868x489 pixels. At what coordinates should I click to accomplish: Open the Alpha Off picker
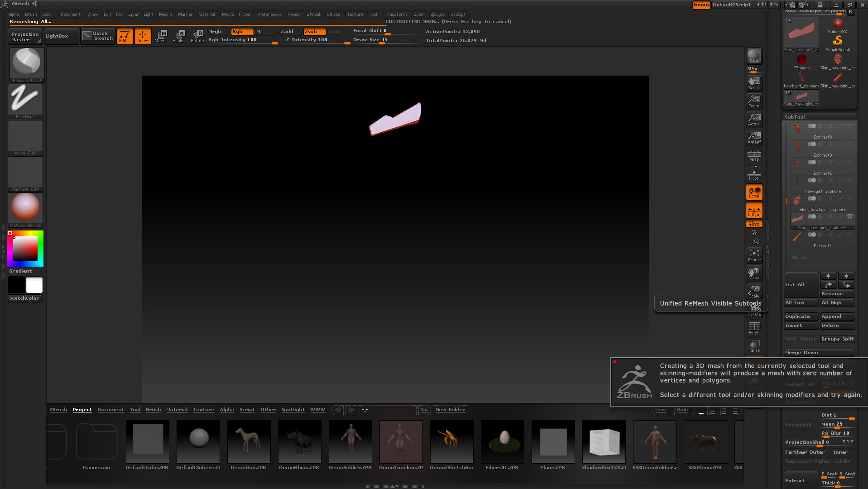pos(25,138)
